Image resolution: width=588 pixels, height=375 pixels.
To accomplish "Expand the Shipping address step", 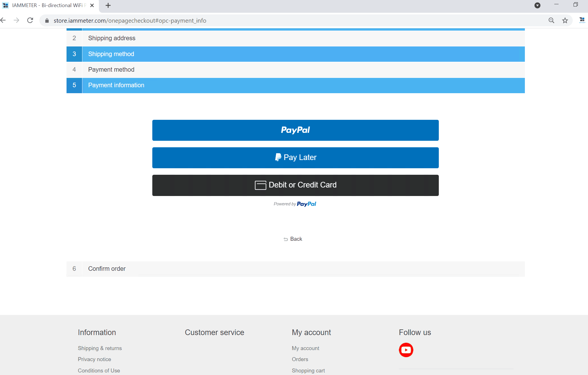I will (x=112, y=38).
